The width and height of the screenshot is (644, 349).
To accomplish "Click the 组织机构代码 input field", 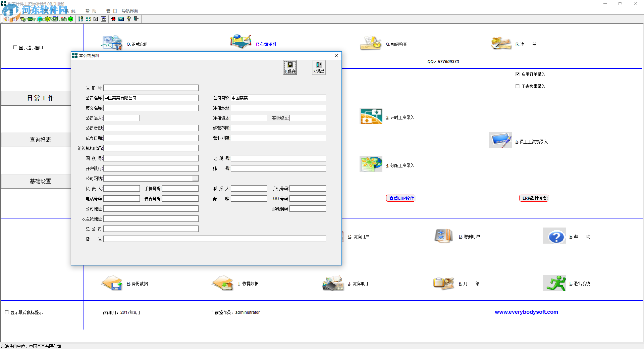I will tap(151, 148).
